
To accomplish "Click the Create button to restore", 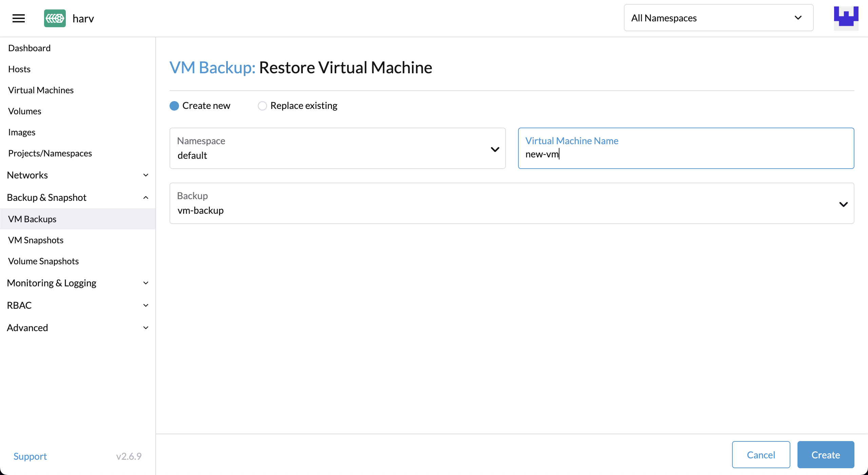I will click(x=825, y=455).
